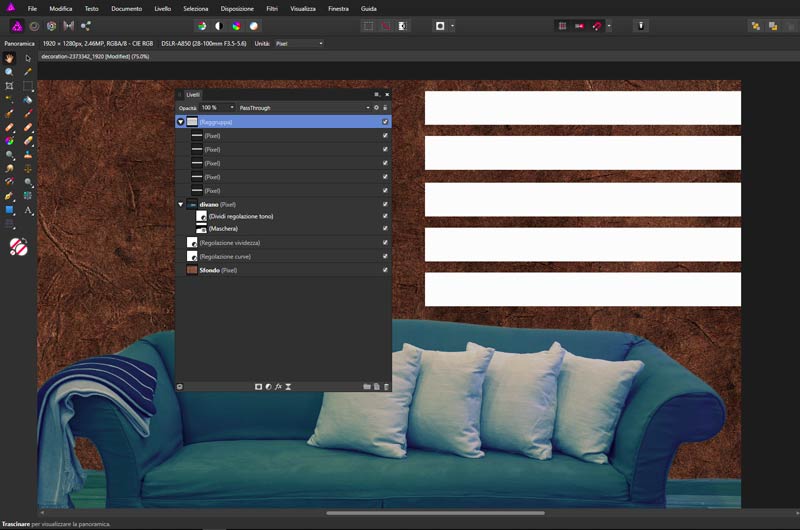Collapse the divano layer children
This screenshot has height=530, width=800.
181,204
